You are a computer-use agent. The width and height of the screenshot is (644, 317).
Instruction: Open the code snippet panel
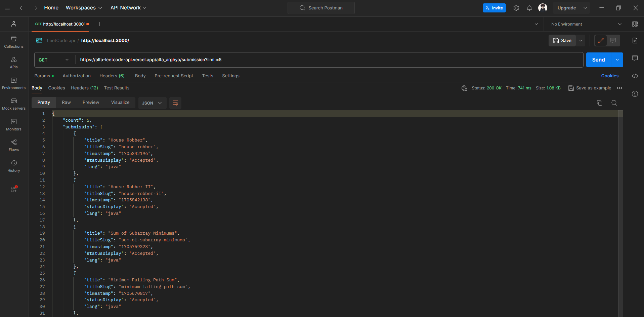click(x=635, y=76)
